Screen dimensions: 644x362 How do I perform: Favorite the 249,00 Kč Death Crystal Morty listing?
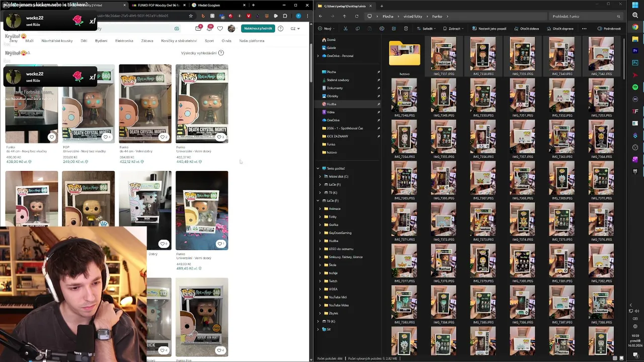click(x=106, y=137)
